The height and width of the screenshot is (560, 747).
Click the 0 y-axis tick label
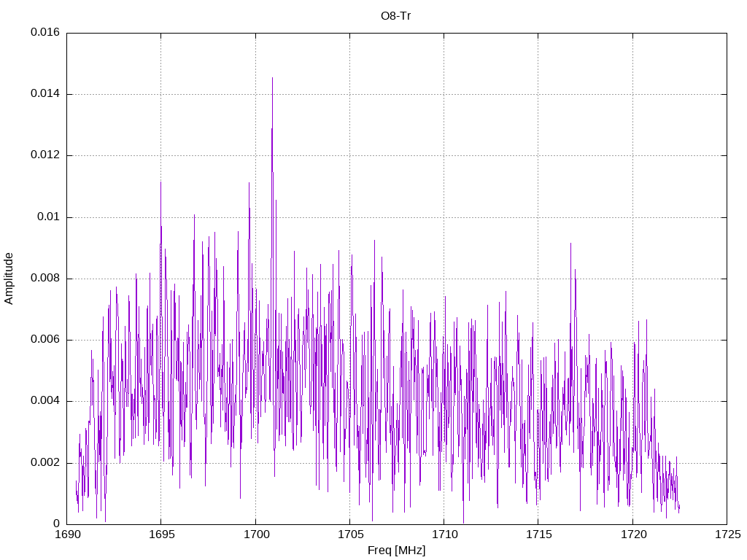pyautogui.click(x=57, y=524)
